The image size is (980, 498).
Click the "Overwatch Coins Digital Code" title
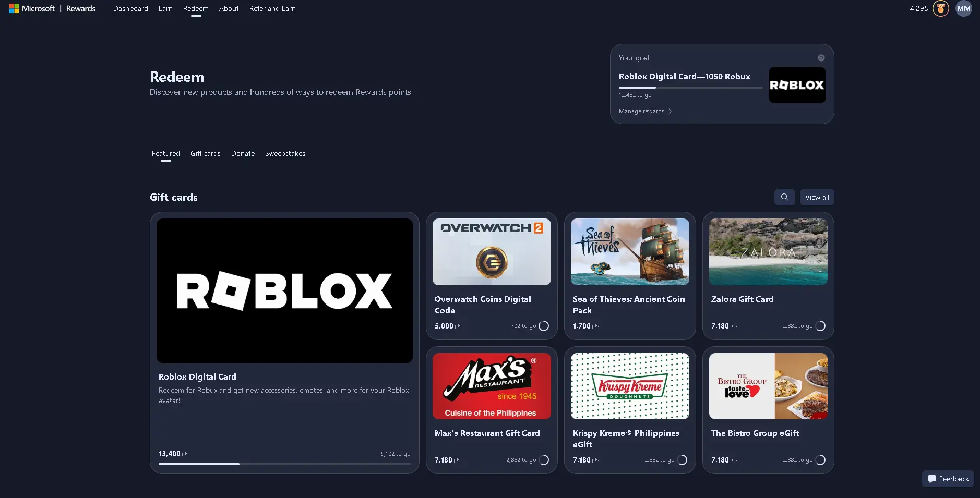(x=483, y=305)
